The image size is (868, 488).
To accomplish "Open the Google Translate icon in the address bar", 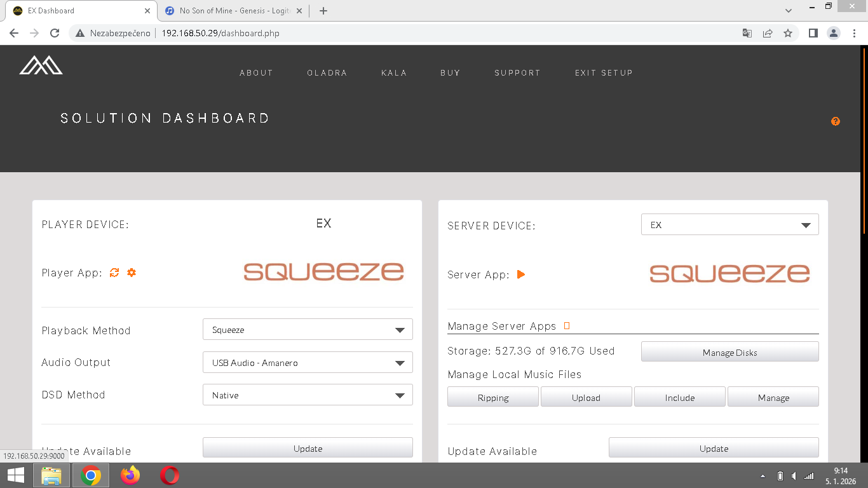I will point(747,33).
